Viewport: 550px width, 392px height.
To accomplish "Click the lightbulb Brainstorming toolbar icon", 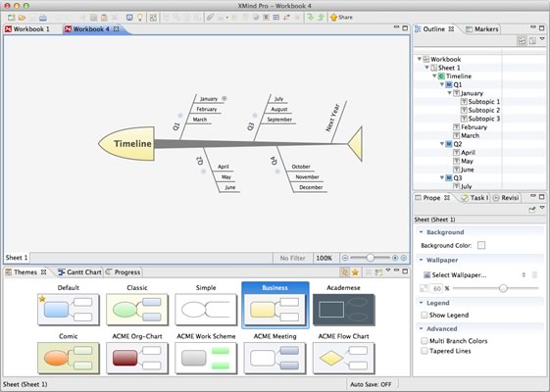I will click(140, 18).
